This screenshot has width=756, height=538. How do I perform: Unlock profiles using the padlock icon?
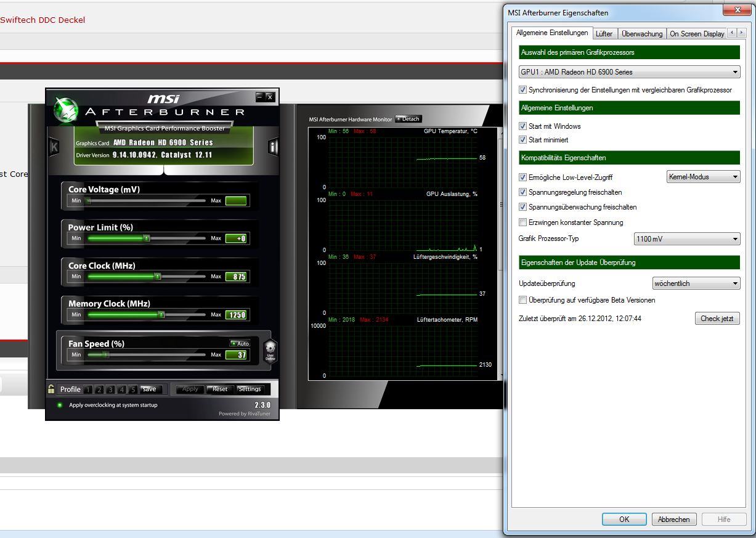coord(51,389)
